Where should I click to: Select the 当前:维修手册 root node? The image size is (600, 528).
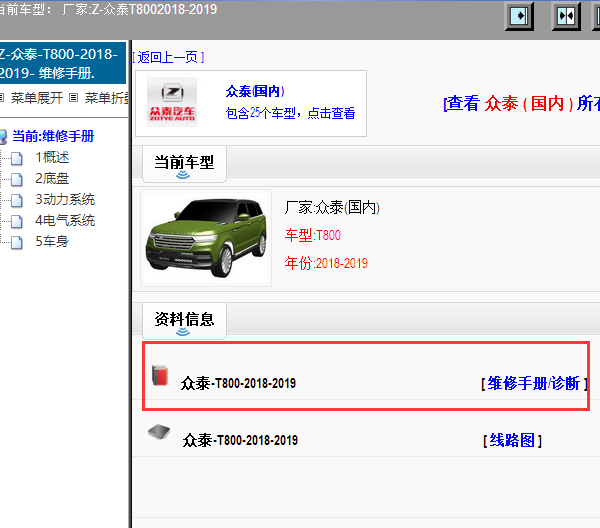click(x=53, y=136)
